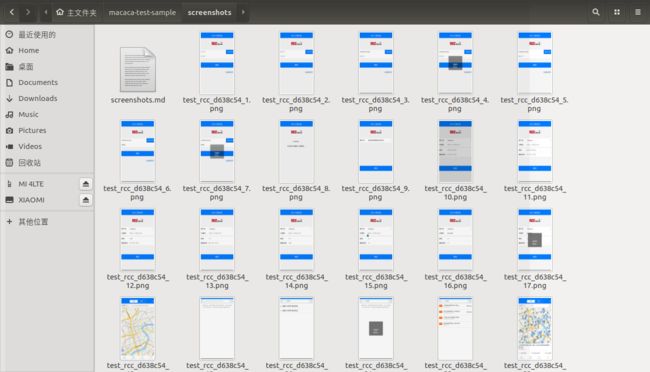Go to macaca-test-sample in the path bar
Viewport: 650px width, 372px height.
tap(142, 12)
